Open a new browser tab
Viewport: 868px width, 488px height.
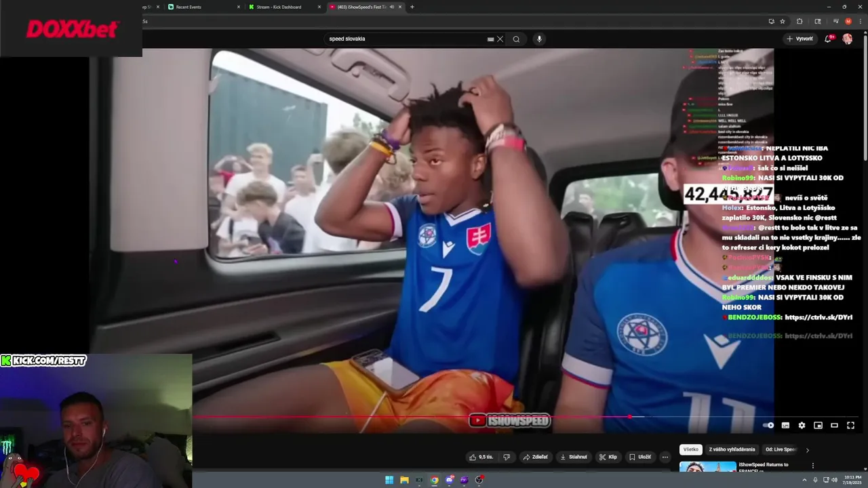(412, 7)
